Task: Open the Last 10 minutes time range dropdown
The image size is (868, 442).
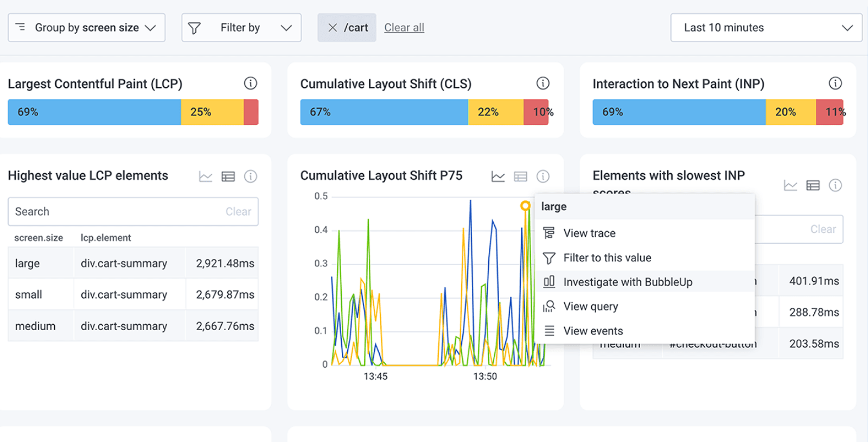Action: [x=765, y=28]
